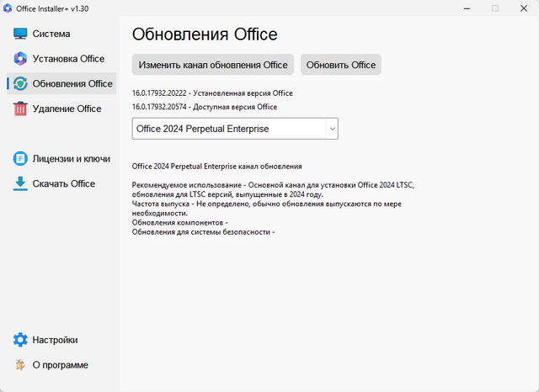Viewport: 539px width, 392px height.
Task: Select the Скачать Office menu label
Action: tap(64, 183)
